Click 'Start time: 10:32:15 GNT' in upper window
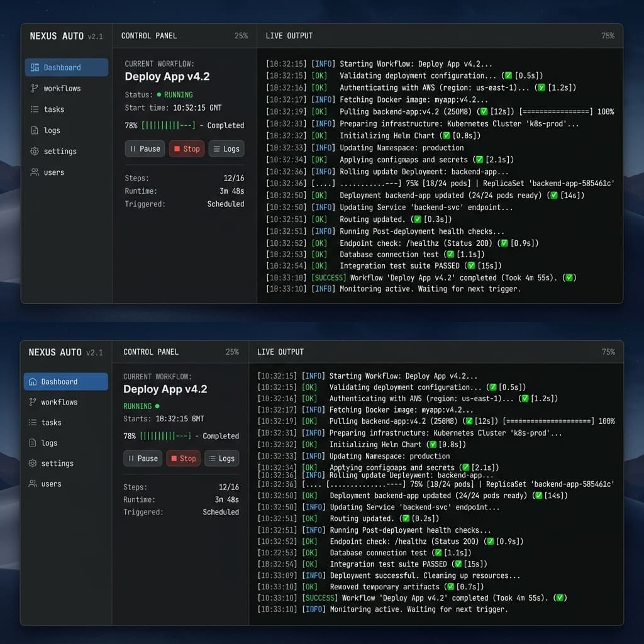Screen dimensions: 644x644 coord(173,108)
